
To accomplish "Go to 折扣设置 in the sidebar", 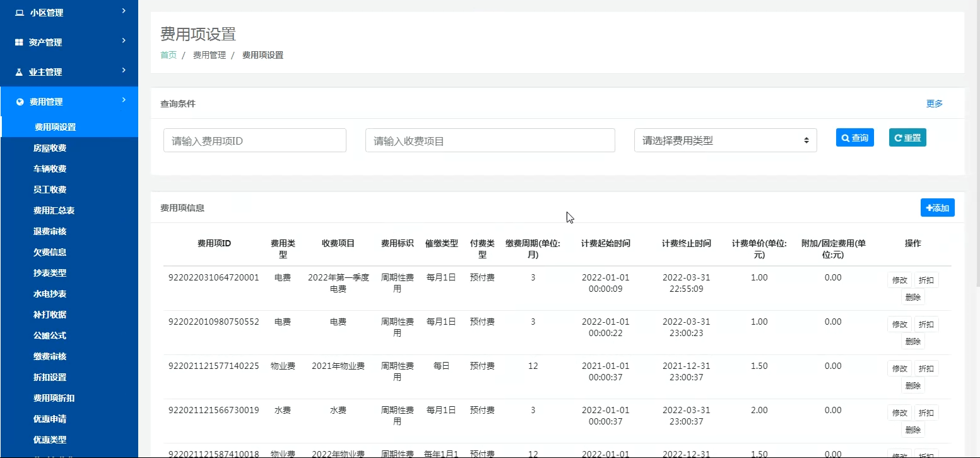I will click(x=50, y=377).
